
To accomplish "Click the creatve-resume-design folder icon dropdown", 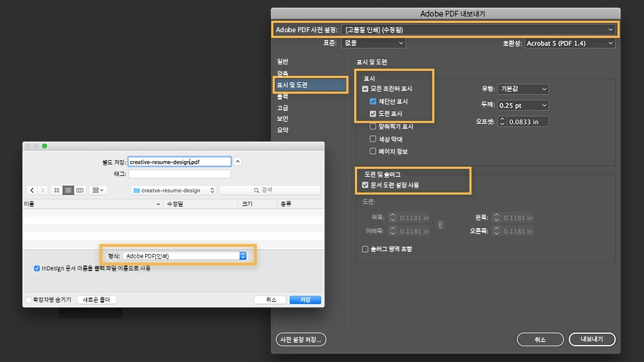I will click(x=174, y=190).
